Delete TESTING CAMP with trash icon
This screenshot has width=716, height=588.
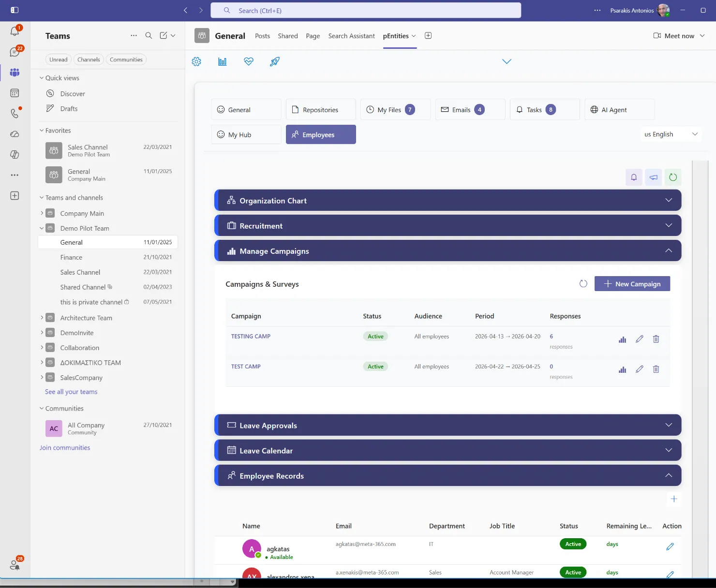pos(656,339)
